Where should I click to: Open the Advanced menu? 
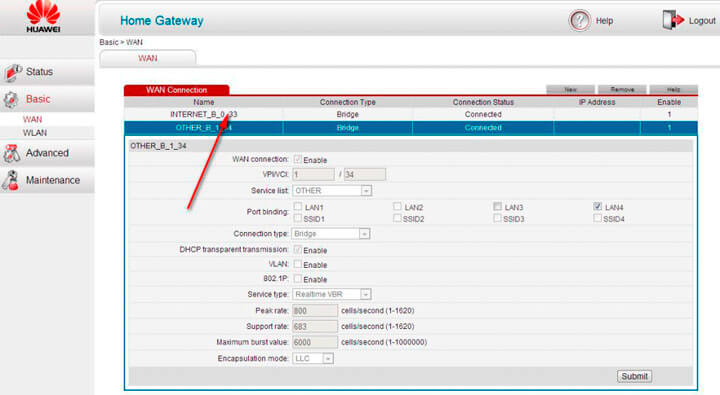pyautogui.click(x=47, y=153)
